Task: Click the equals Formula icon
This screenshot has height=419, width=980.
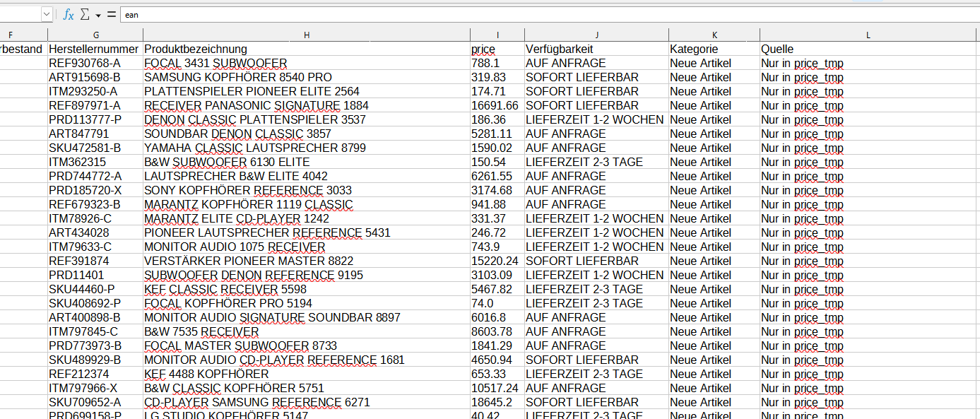Action: point(111,15)
